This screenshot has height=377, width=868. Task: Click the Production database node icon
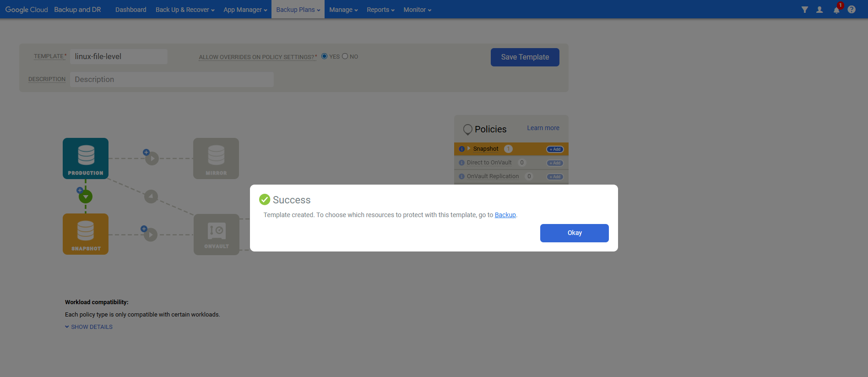[86, 158]
